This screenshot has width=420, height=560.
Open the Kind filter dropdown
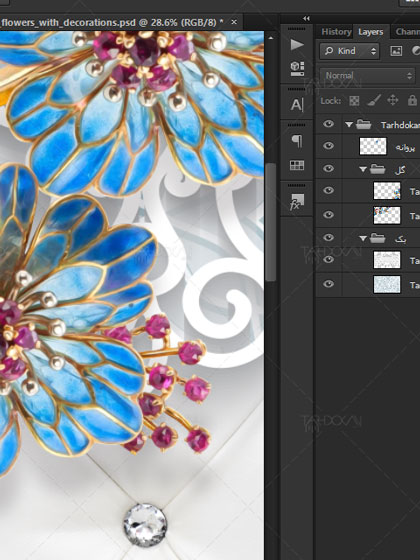(349, 51)
